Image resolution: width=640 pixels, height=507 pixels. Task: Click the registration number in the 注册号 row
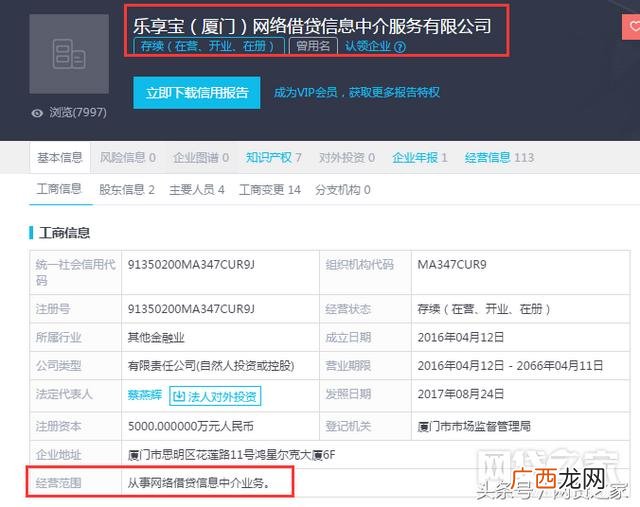pyautogui.click(x=191, y=309)
